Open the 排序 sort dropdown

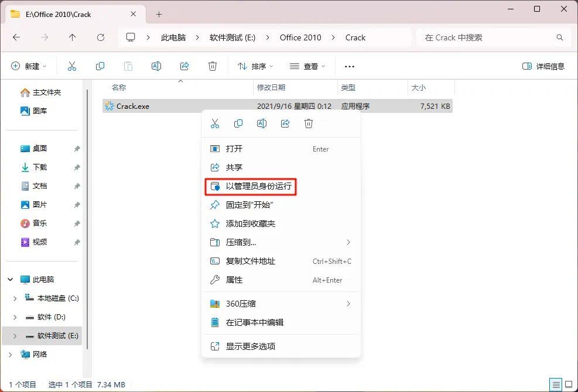tap(255, 66)
